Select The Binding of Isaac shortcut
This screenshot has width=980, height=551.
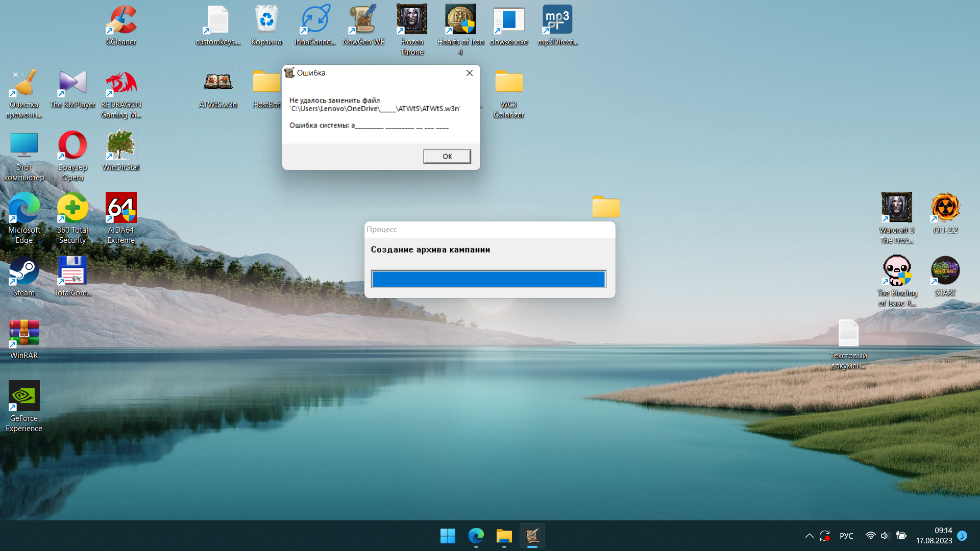(896, 271)
